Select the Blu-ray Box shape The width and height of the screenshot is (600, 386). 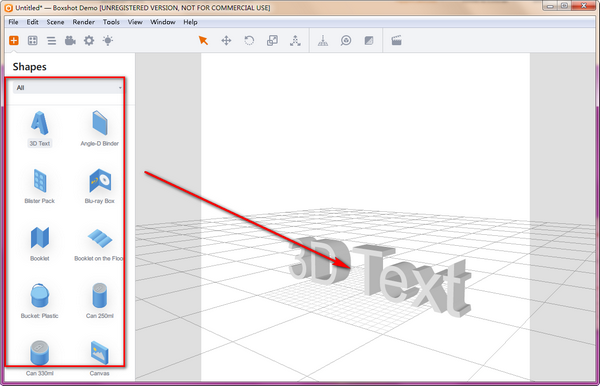coord(99,186)
